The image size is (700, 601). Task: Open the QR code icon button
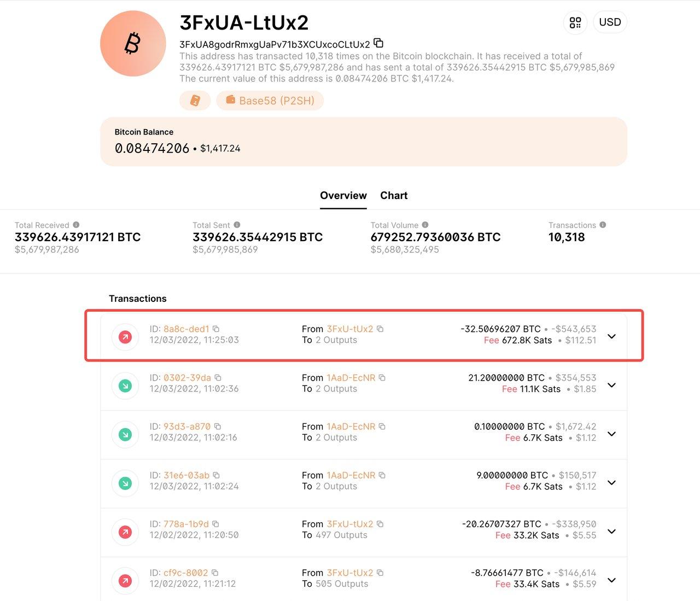point(575,22)
